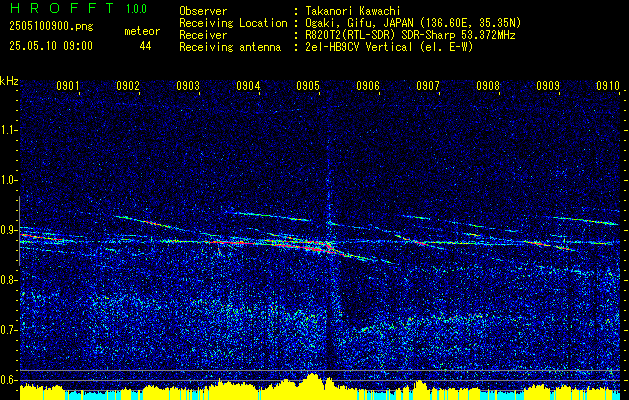Click the 1.1 kHz axis label
The width and height of the screenshot is (629, 400).
pos(9,130)
